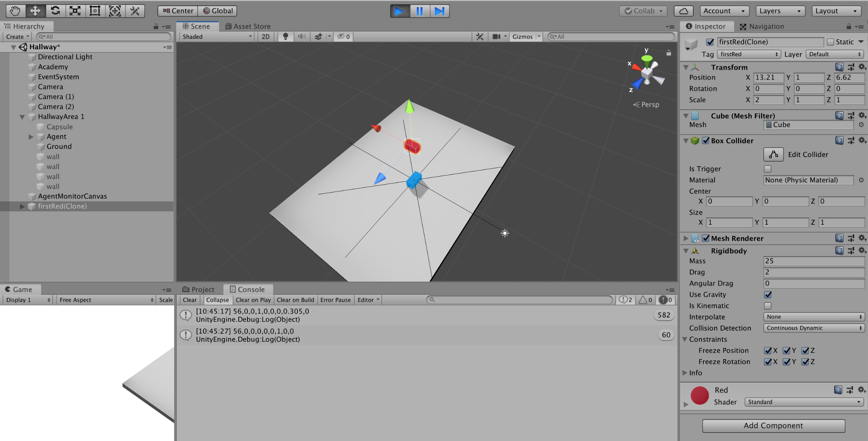Screen dimensions: 868x441
Task: Open the cloud services panel
Action: 684,11
